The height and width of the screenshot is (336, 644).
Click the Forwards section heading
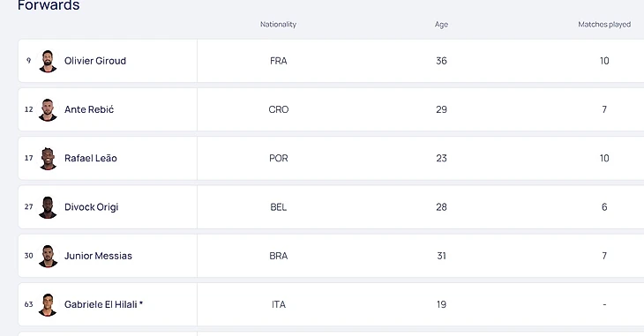click(49, 5)
